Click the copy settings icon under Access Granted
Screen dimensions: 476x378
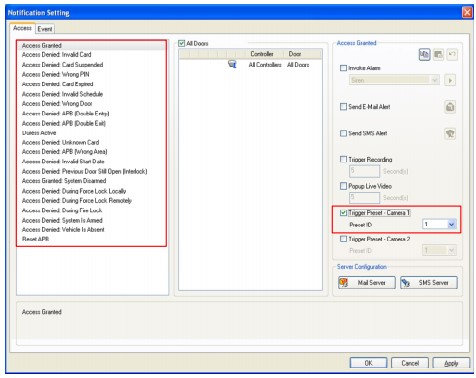(424, 54)
